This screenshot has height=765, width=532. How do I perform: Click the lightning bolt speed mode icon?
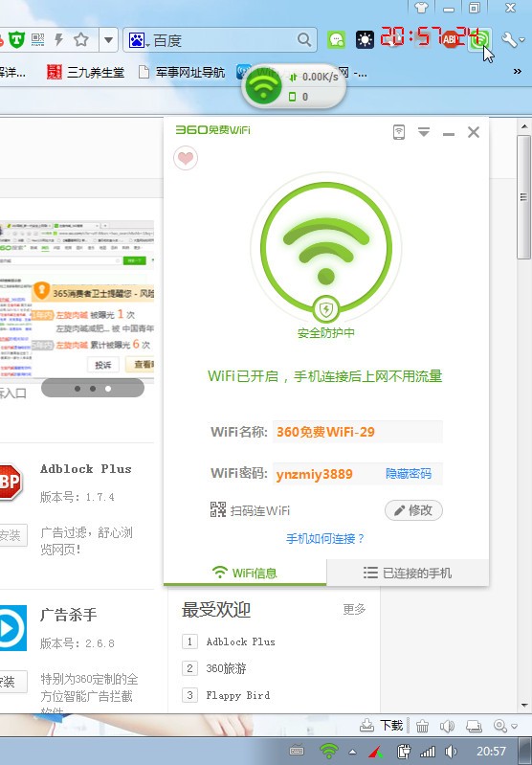coord(59,39)
